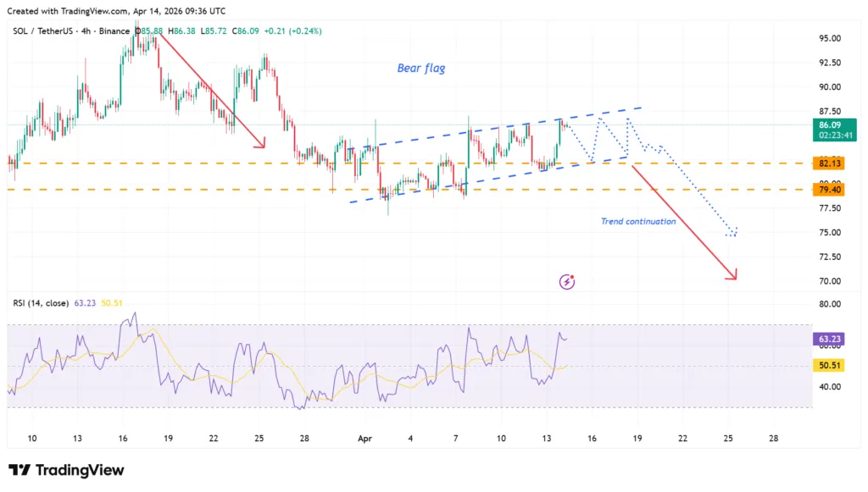Click the orange 79.40 support price label

click(828, 190)
